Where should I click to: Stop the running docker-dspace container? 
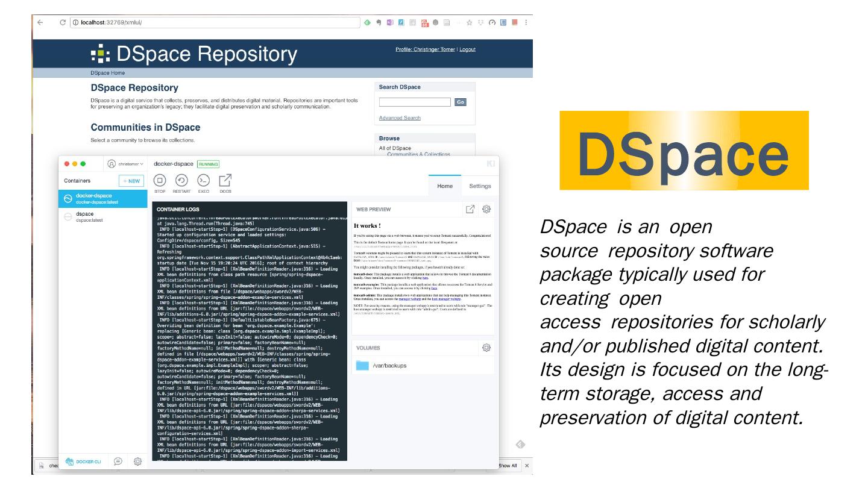[x=160, y=181]
